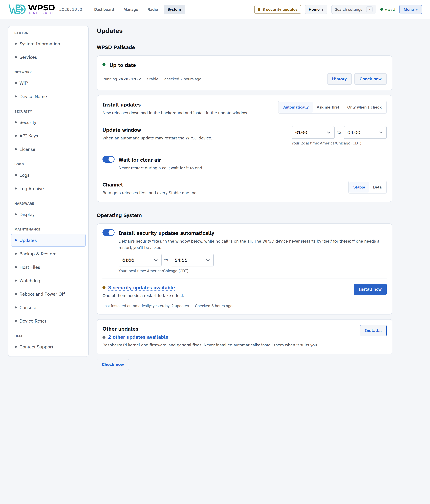Image resolution: width=430 pixels, height=504 pixels.
Task: Expand the Home dropdown
Action: pos(316,9)
